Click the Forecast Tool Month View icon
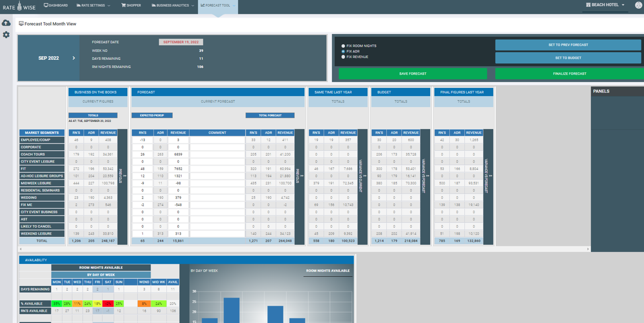 pos(21,24)
